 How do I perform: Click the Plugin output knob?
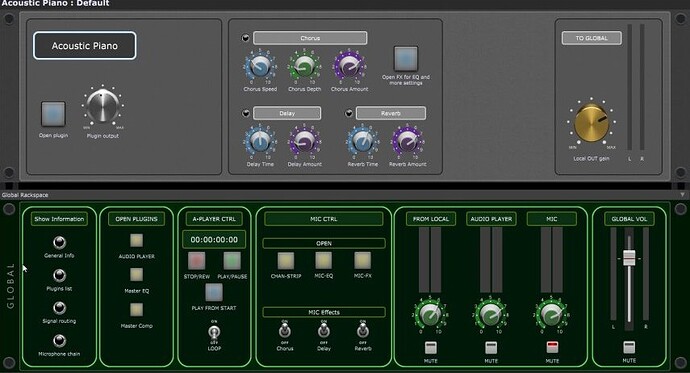click(x=103, y=106)
